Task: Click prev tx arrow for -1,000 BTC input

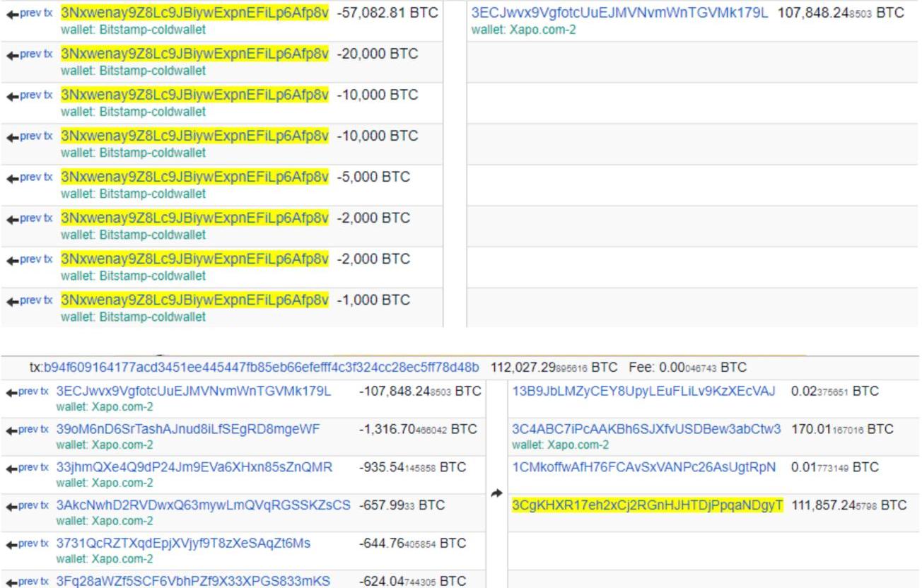Action: 29,300
